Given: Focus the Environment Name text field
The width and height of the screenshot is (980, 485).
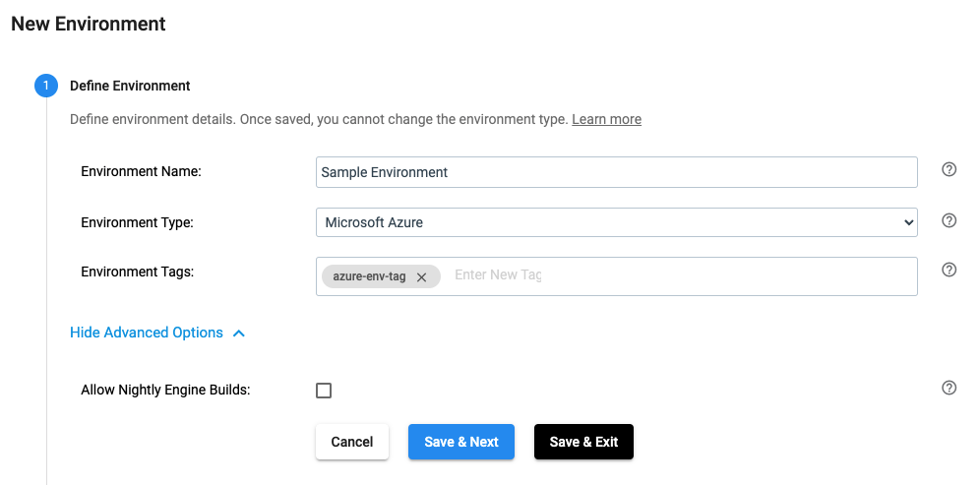Looking at the screenshot, I should click(x=616, y=172).
